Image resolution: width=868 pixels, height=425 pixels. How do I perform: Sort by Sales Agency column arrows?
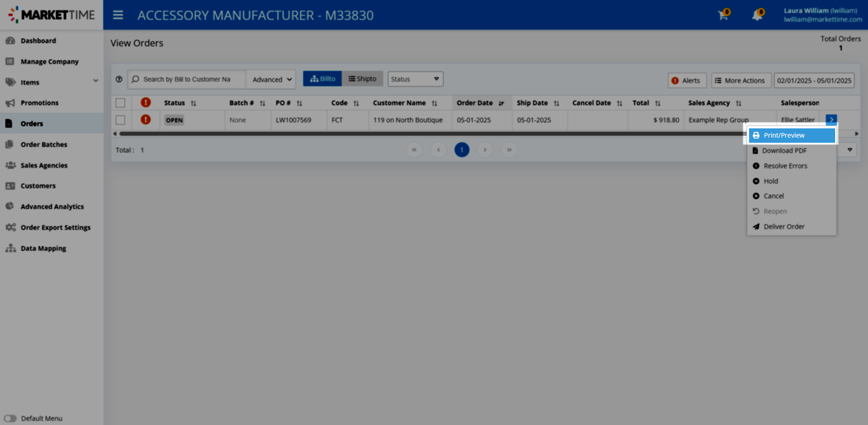[738, 103]
